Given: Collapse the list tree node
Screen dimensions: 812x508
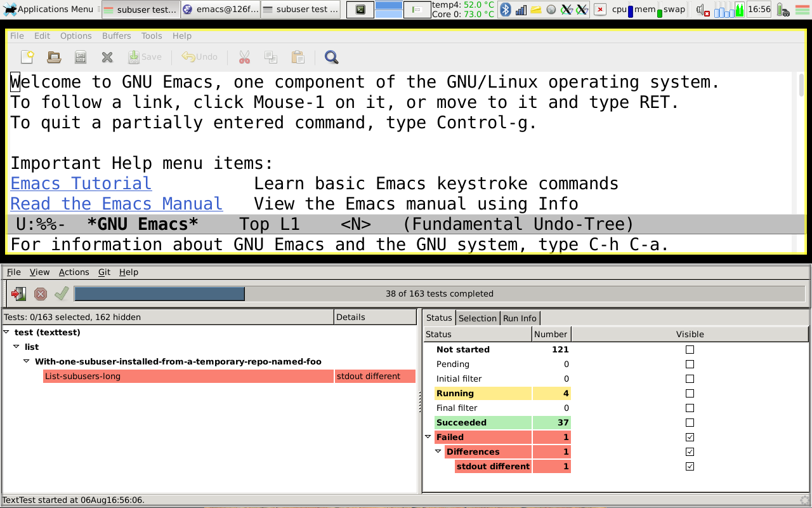Looking at the screenshot, I should point(16,347).
